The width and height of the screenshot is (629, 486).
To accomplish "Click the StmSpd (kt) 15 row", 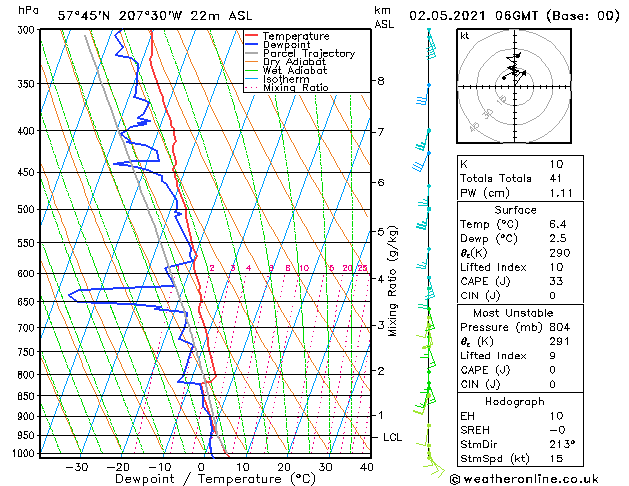I will tap(520, 459).
